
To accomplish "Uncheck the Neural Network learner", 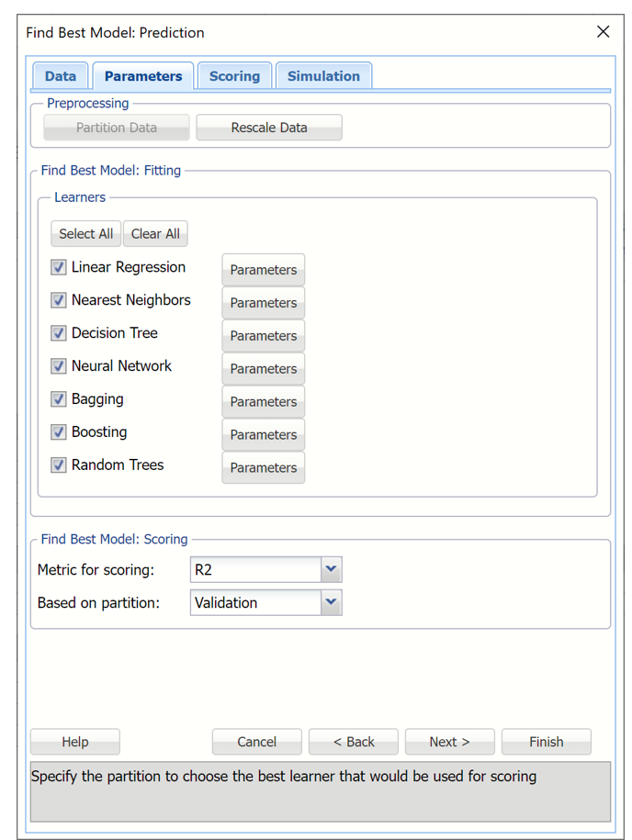I will pyautogui.click(x=58, y=366).
